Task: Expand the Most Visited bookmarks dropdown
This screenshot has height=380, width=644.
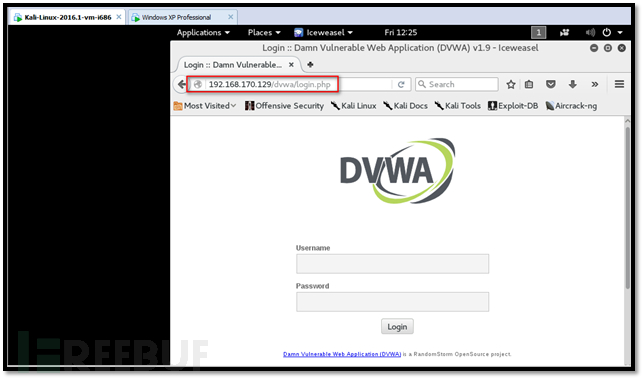Action: [205, 106]
